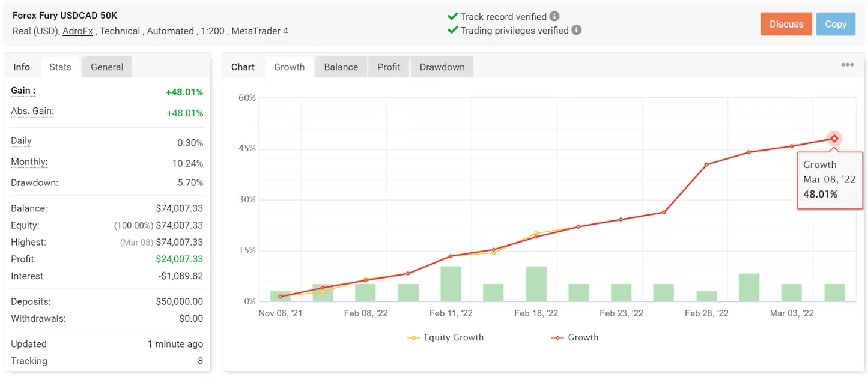Screen dimensions: 868x377
Task: Open the Drawdown chart view
Action: pos(442,67)
